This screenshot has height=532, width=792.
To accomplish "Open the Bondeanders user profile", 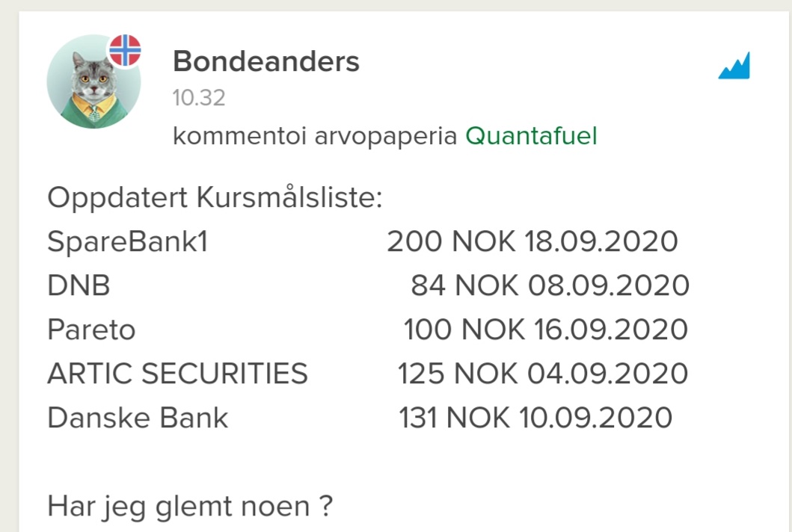I will coord(265,62).
